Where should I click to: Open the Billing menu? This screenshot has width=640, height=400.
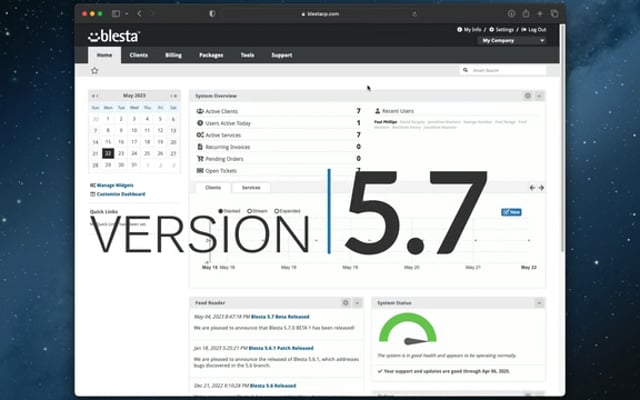point(173,55)
